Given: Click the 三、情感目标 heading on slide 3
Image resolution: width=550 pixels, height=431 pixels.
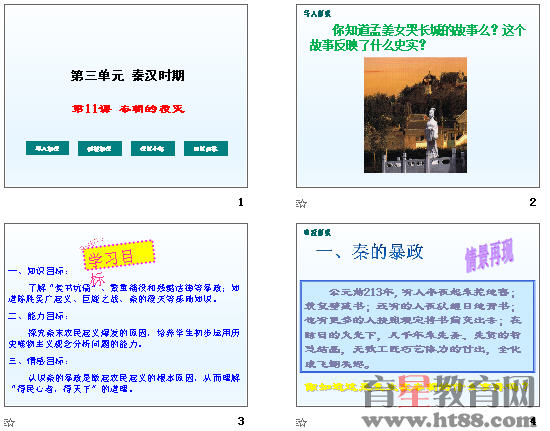Looking at the screenshot, I should click(x=38, y=361).
